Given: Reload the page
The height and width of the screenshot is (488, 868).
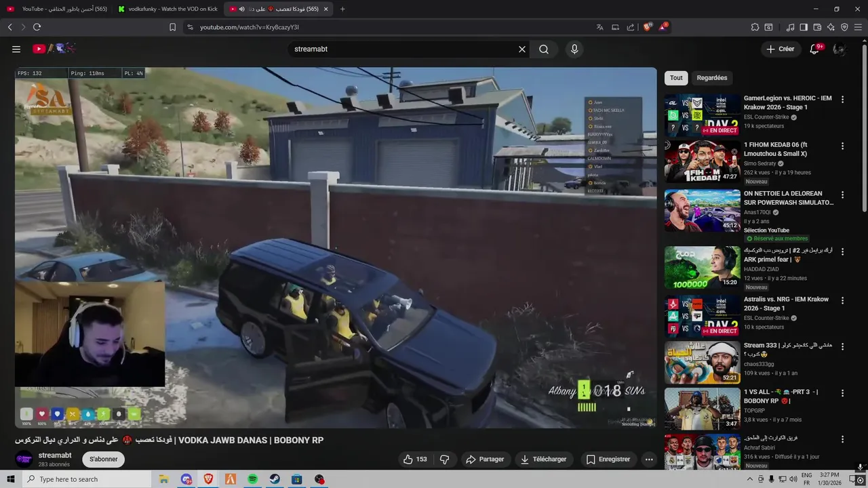Looking at the screenshot, I should click(x=37, y=27).
